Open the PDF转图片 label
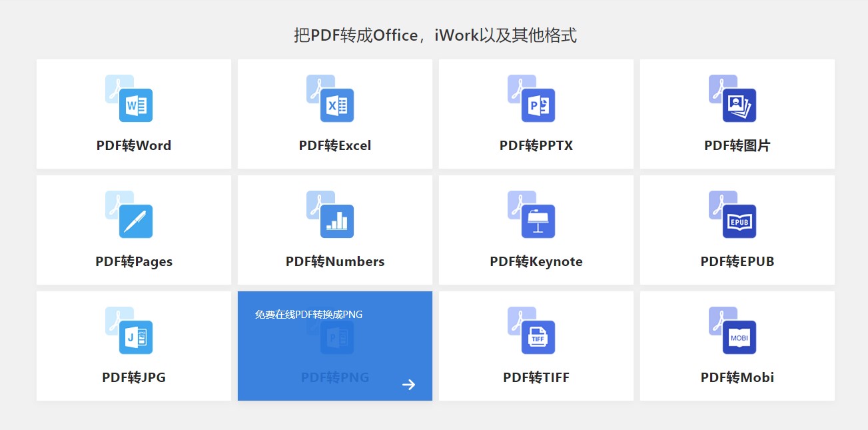 [x=737, y=145]
